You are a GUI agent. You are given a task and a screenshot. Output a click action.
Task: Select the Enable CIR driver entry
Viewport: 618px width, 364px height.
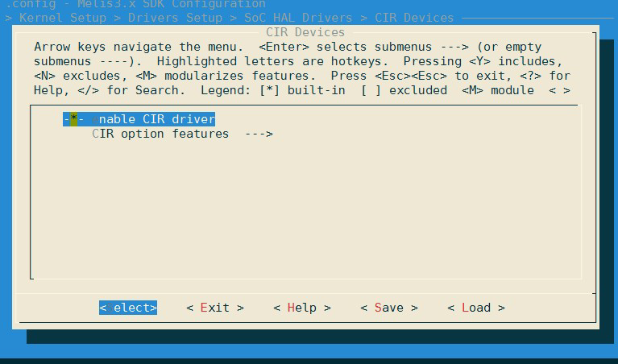(156, 119)
